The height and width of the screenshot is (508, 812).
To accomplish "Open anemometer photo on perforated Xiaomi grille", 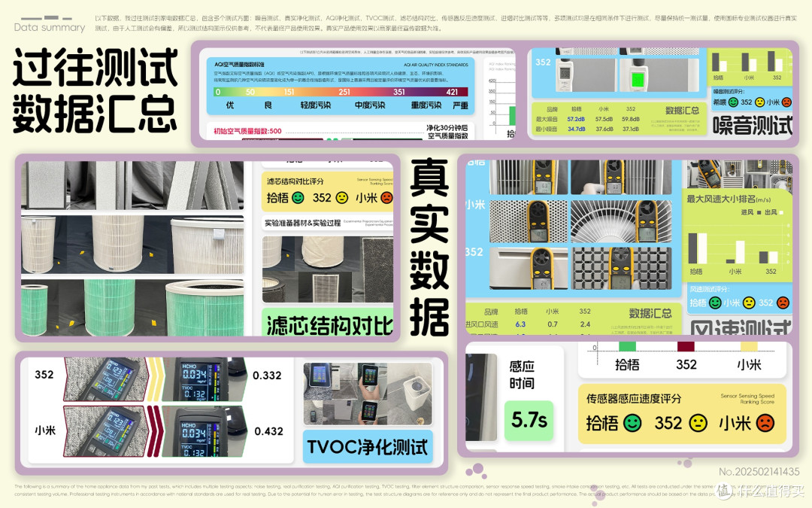I will [529, 221].
